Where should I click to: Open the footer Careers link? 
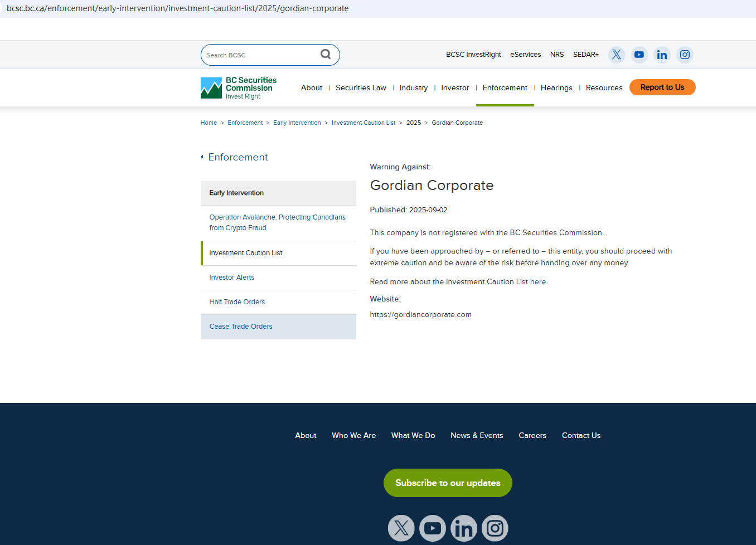532,436
